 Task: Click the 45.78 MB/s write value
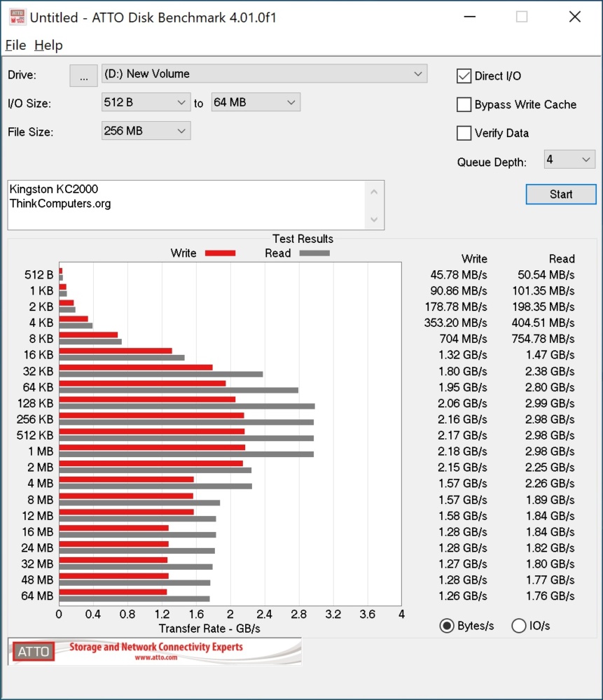click(459, 274)
